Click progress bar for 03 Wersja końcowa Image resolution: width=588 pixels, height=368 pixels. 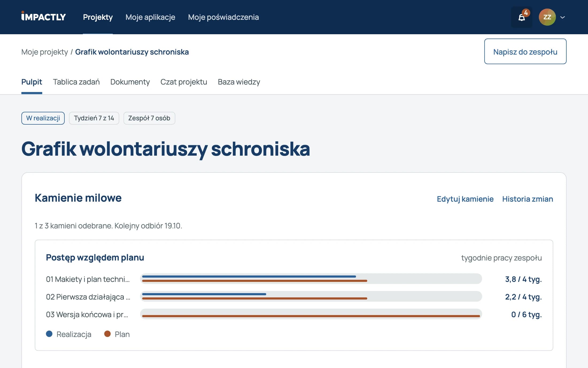(x=311, y=314)
